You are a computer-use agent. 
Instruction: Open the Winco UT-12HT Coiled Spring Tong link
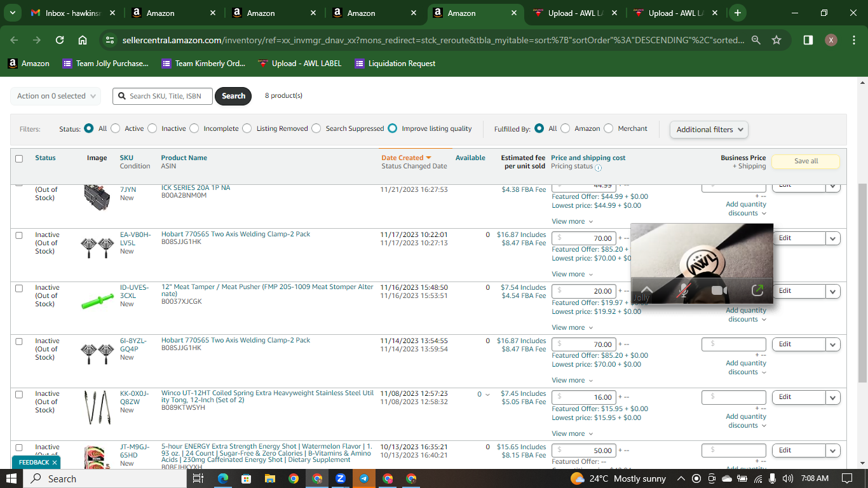(268, 396)
